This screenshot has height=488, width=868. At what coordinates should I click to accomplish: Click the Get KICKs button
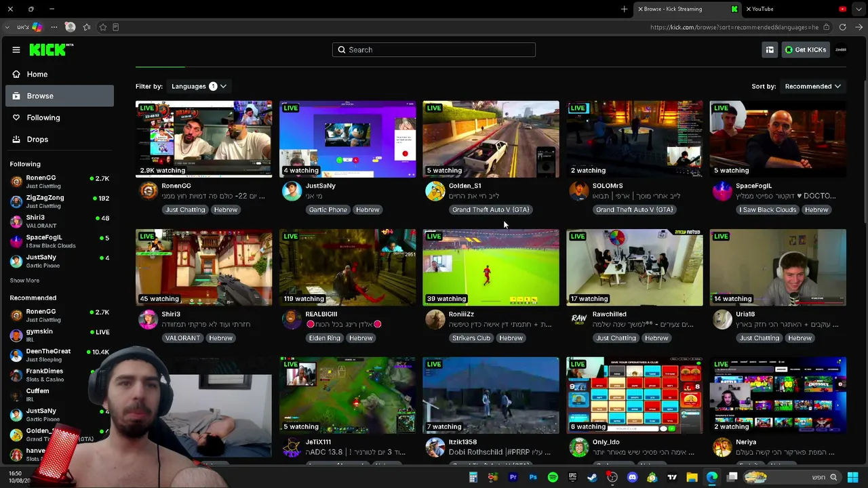click(806, 49)
